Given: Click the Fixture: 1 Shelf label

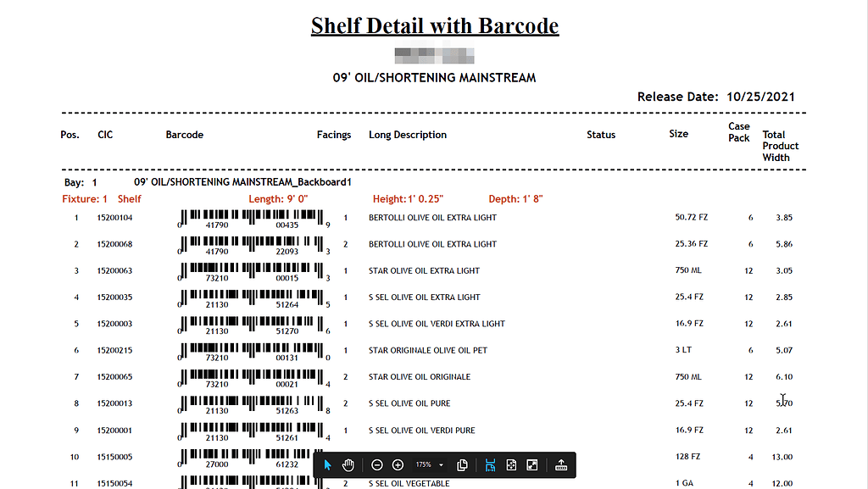Looking at the screenshot, I should 102,199.
